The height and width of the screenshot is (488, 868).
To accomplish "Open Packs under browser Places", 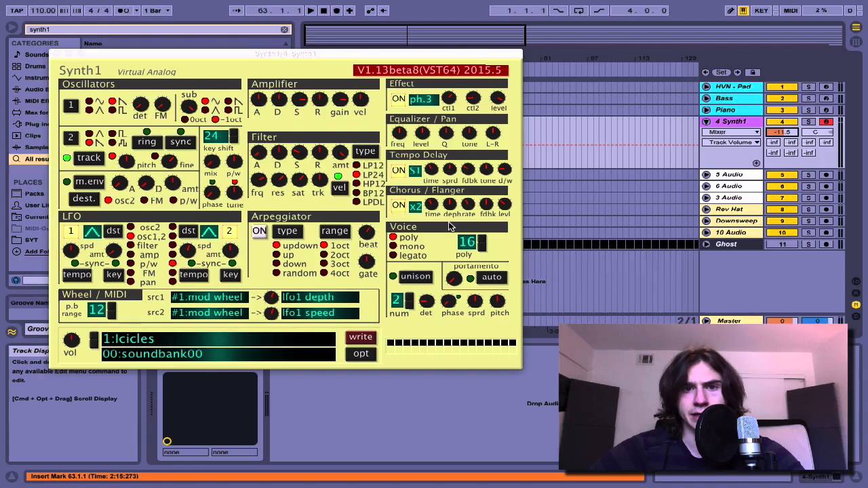I will click(x=34, y=193).
